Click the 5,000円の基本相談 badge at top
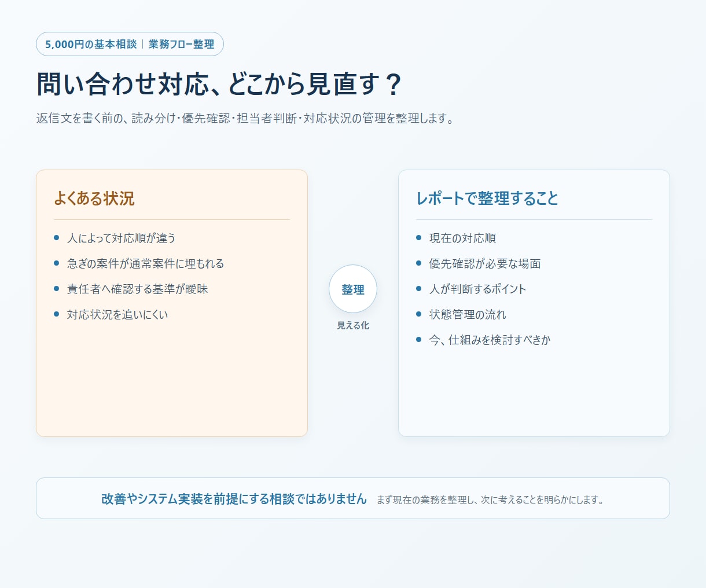This screenshot has height=588, width=706. pos(130,44)
